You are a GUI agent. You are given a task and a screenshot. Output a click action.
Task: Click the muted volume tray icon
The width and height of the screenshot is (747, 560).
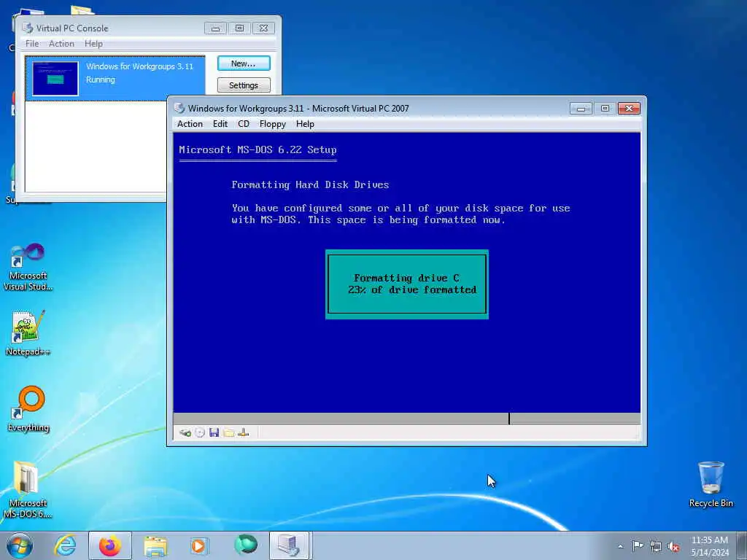(x=673, y=546)
